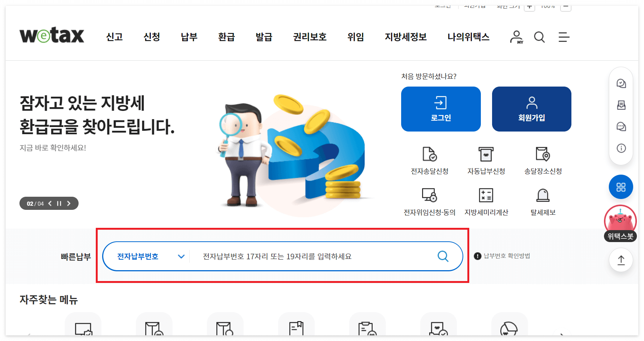Screen dimensions: 644x341
Task: Open the blue quick-menu grid icon
Action: 621,187
